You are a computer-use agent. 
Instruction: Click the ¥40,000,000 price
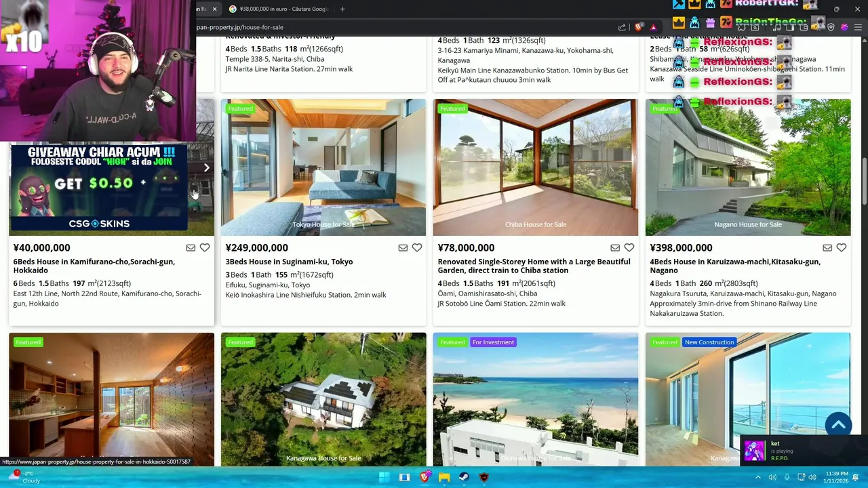41,248
